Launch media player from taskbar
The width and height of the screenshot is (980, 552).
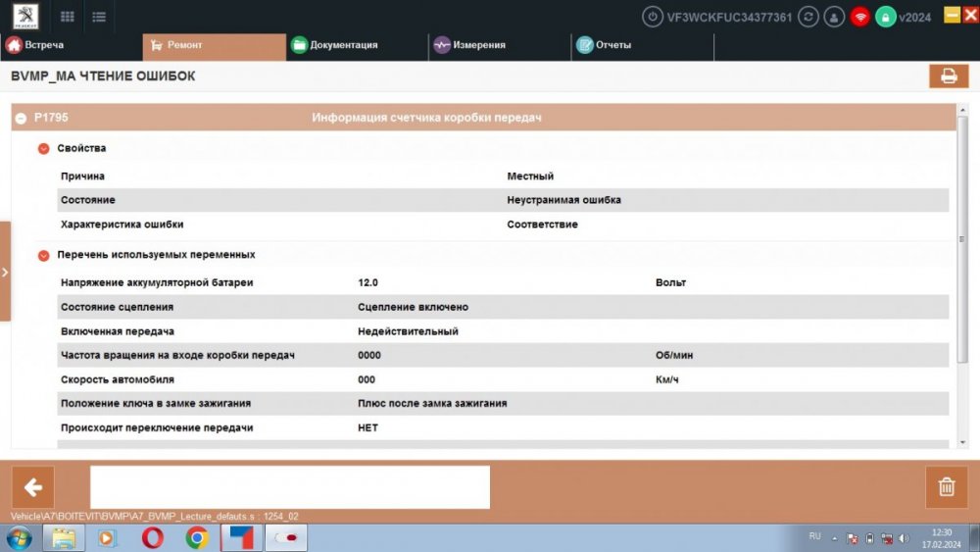[106, 538]
